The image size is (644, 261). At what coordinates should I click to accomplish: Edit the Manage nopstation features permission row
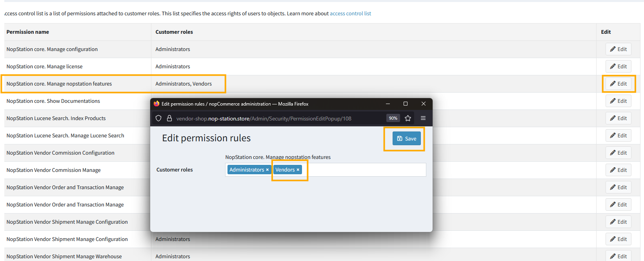[x=619, y=84]
